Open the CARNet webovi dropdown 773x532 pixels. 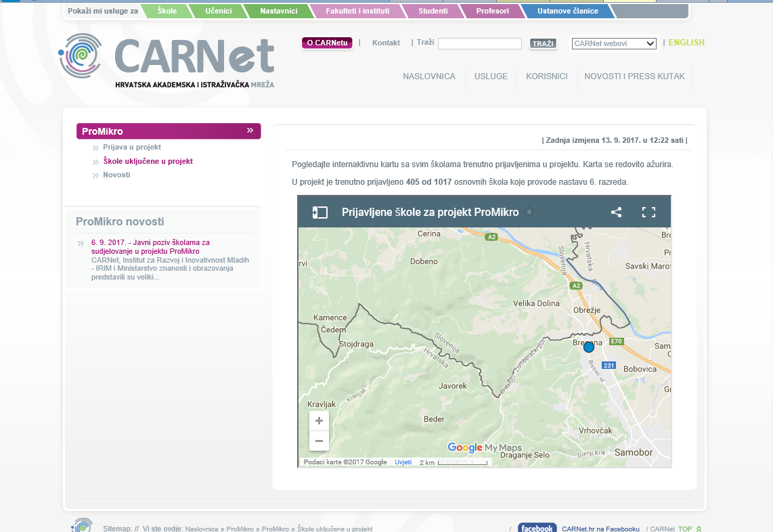click(x=614, y=43)
